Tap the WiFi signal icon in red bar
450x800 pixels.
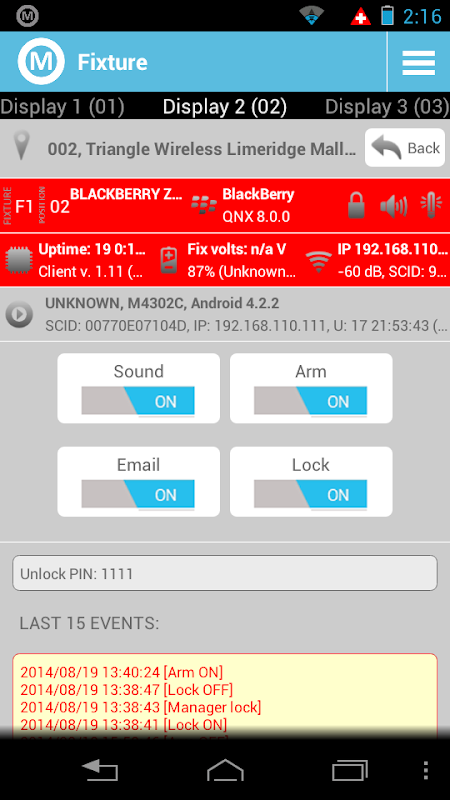318,261
